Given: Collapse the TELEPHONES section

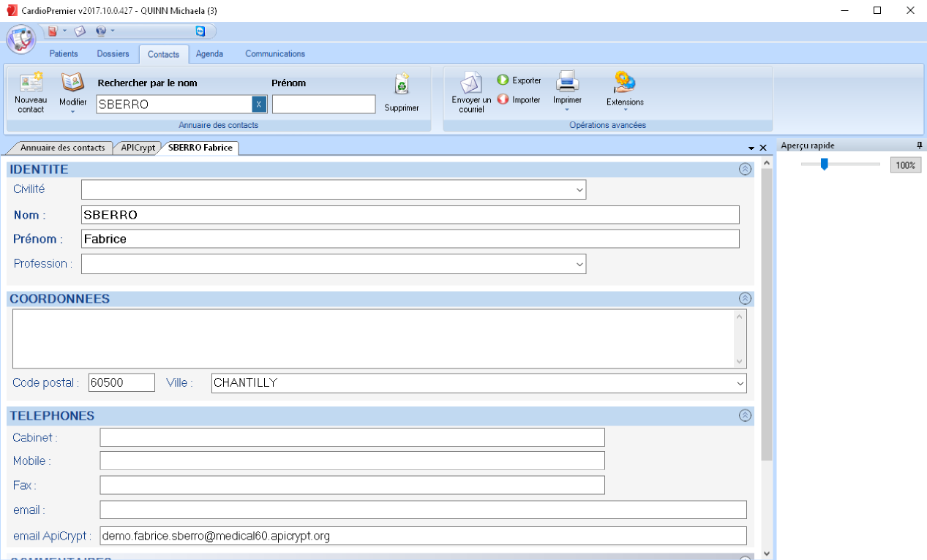Looking at the screenshot, I should (745, 416).
